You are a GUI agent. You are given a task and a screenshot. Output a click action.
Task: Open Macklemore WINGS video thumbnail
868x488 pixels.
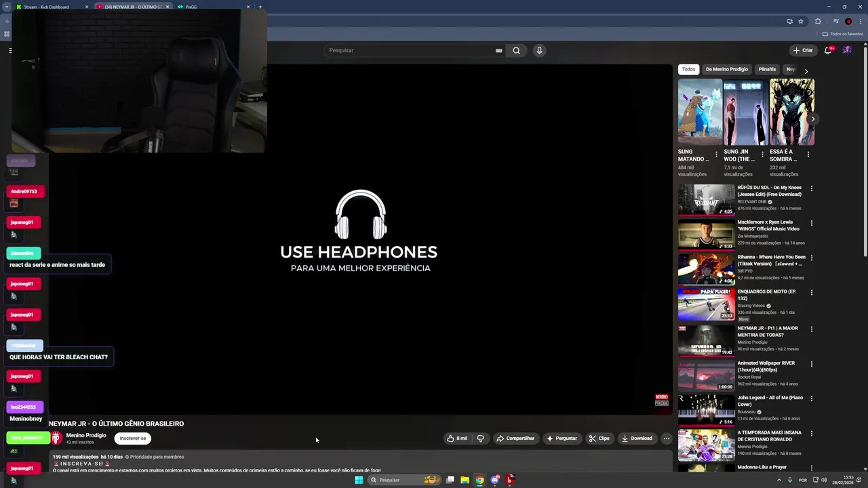coord(707,235)
